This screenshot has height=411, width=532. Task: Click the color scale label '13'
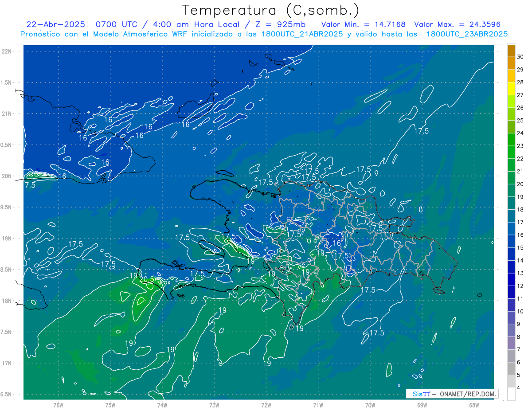click(x=520, y=273)
